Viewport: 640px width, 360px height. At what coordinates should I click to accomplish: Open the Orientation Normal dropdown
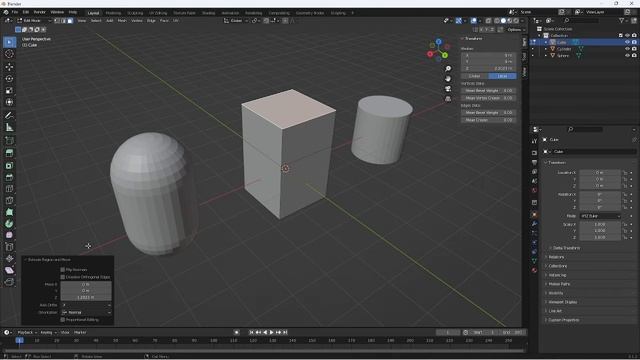(x=86, y=312)
